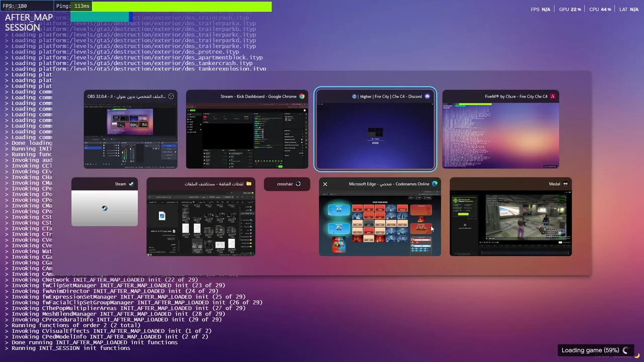The image size is (644, 362).
Task: Click the 'Microsoft Edge - Codenames Online' title text
Action: [x=389, y=184]
